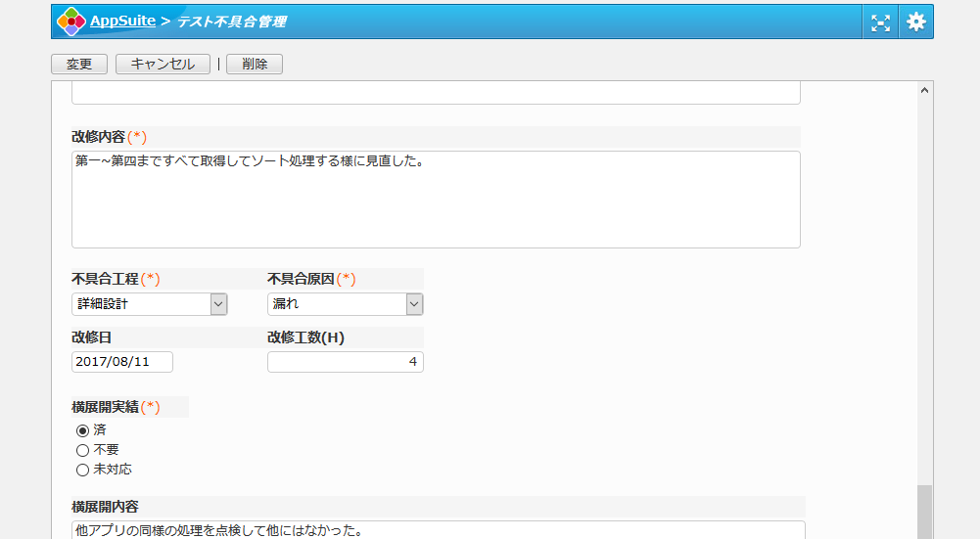Click the 改修工数(H) number field

tap(346, 362)
